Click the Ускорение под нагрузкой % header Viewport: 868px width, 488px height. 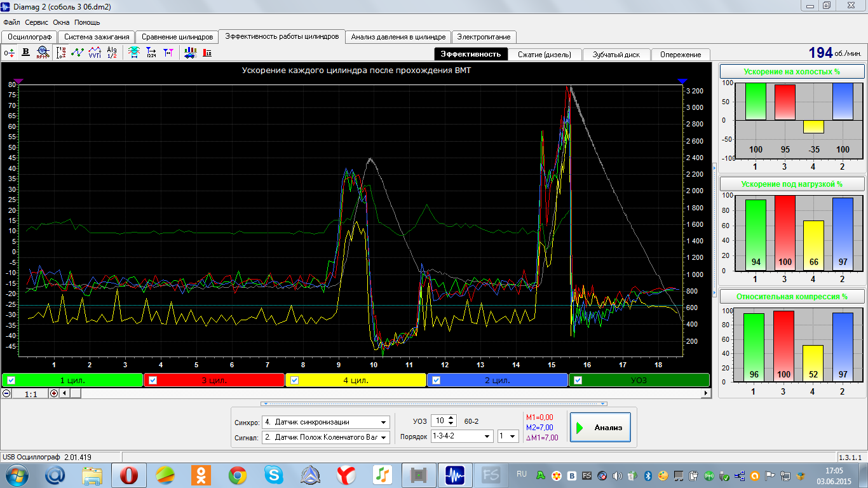tap(791, 184)
